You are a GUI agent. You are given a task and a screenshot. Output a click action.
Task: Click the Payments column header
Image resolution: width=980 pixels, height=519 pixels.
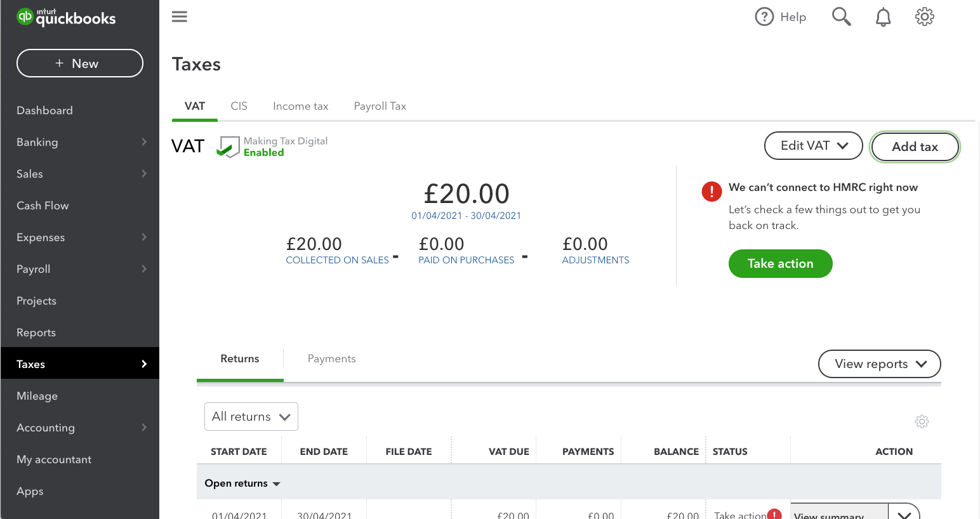click(x=588, y=452)
